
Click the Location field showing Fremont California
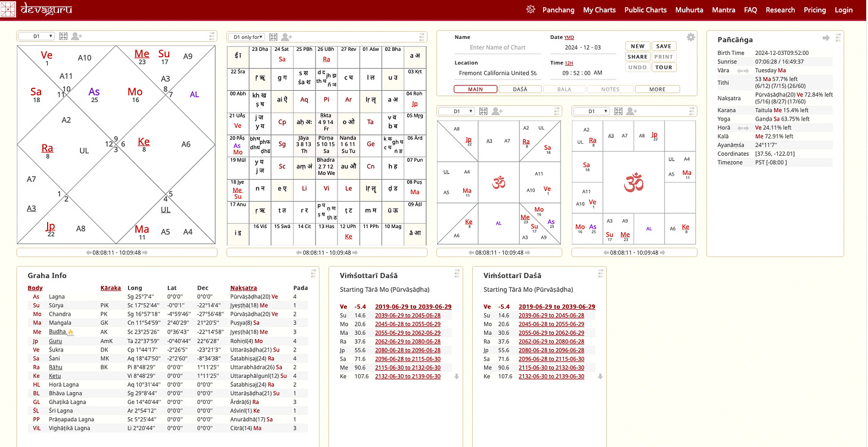498,73
